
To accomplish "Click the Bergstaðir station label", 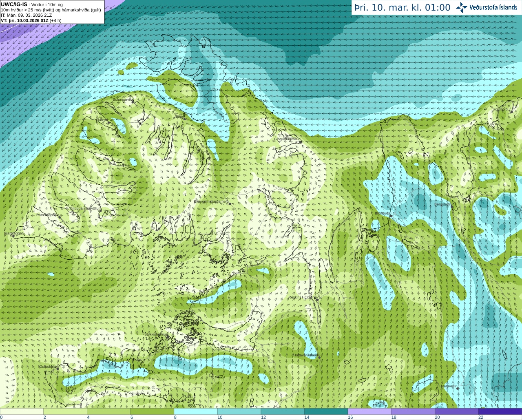I will [442, 204].
